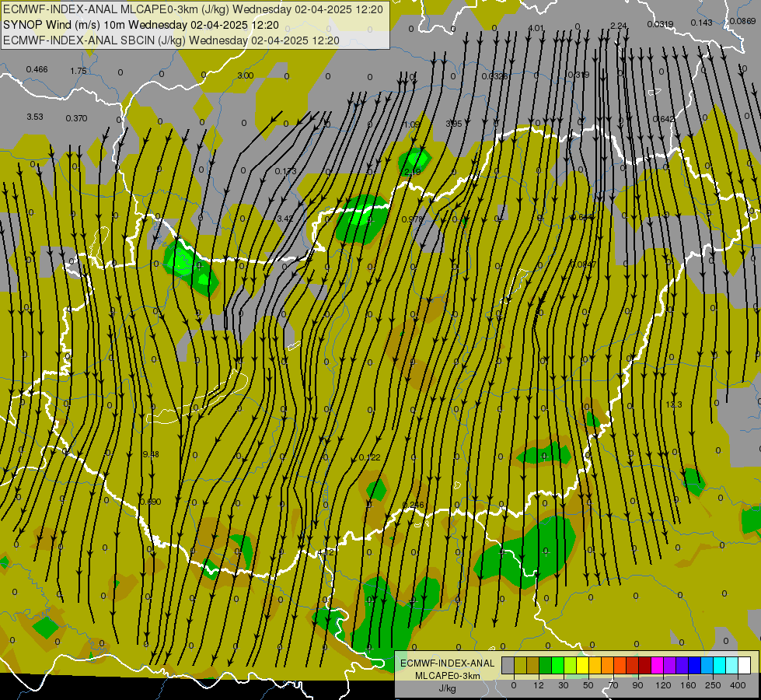Screen dimensions: 761x700
Task: Click the map value '0.690'
Action: point(150,502)
